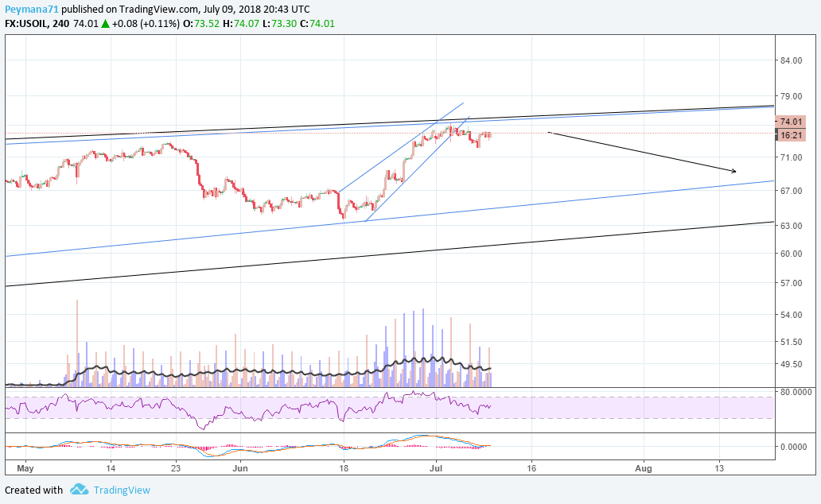Click the green up-arrow change indicator

(105, 24)
